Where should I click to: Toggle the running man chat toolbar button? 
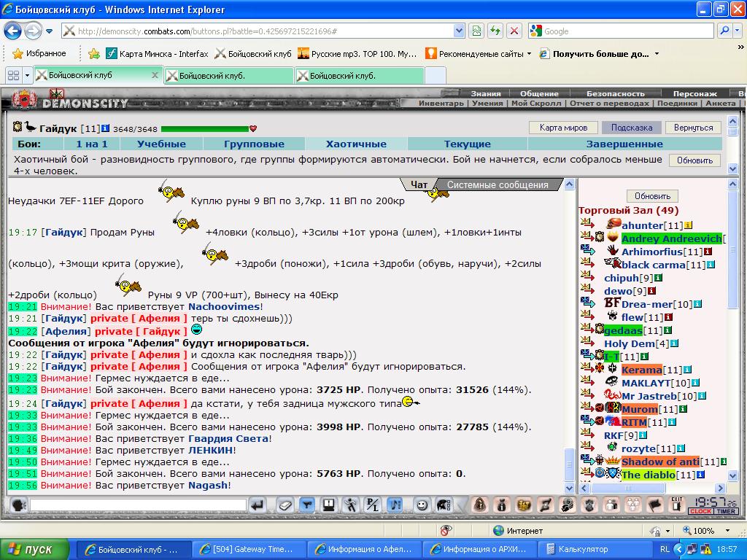click(351, 505)
